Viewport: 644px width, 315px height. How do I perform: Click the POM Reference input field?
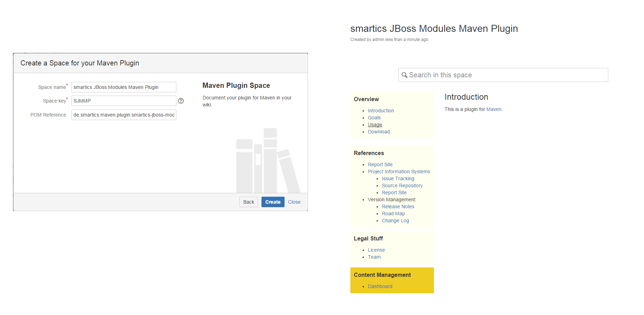tap(124, 115)
